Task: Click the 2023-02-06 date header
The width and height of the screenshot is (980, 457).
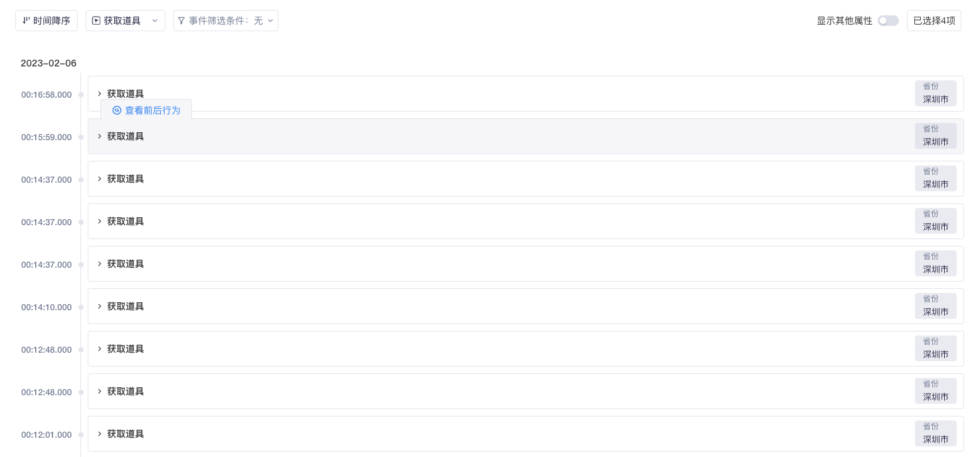Action: coord(49,63)
